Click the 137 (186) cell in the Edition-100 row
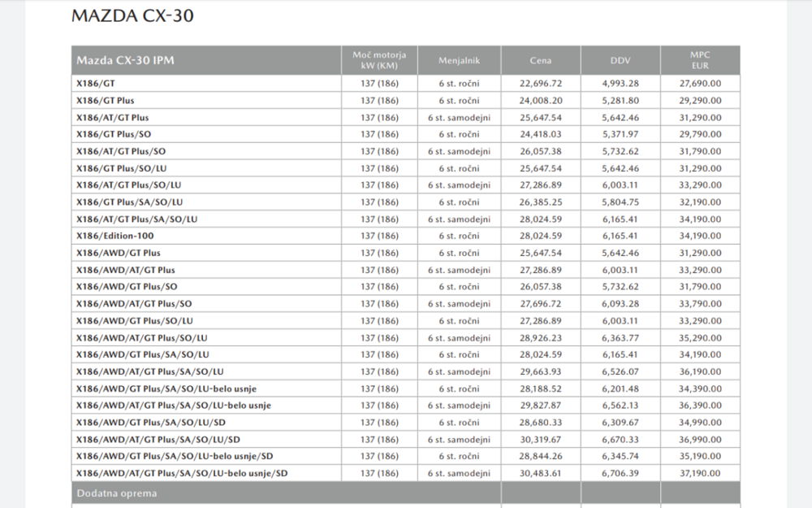 pyautogui.click(x=377, y=236)
